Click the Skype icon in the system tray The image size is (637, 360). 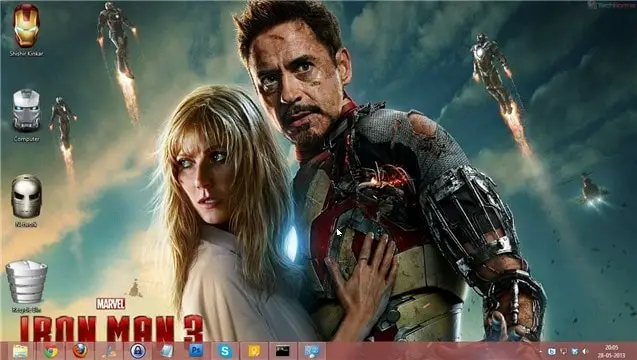coord(552,351)
